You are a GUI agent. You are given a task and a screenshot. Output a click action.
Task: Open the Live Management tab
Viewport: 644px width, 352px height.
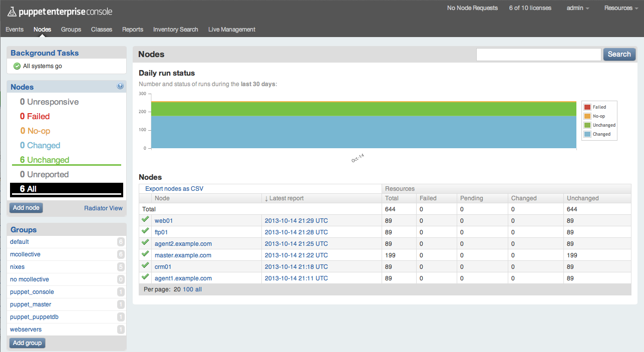232,30
